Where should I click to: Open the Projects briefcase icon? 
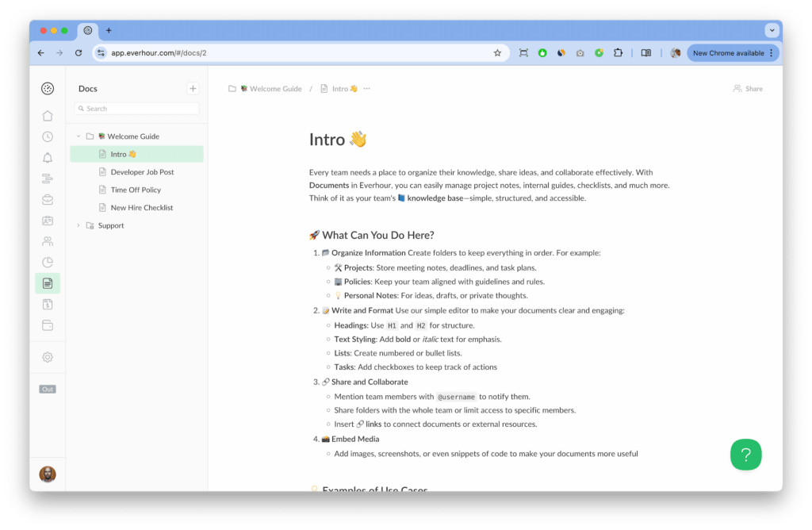click(x=48, y=201)
